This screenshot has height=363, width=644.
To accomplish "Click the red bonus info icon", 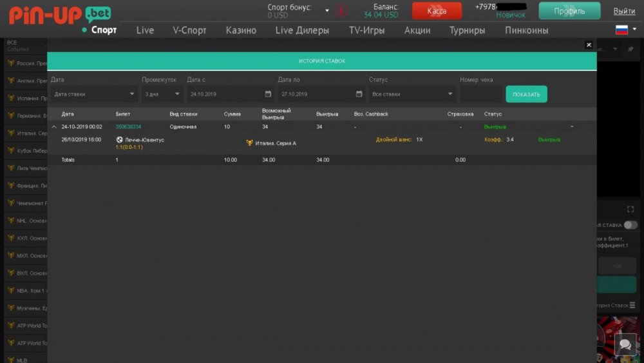I will (341, 10).
